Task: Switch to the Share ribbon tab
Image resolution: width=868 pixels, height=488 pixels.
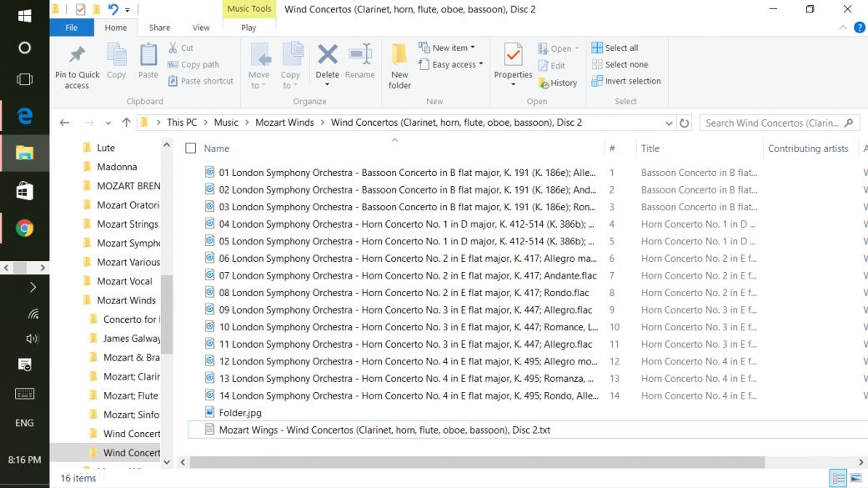Action: point(159,28)
